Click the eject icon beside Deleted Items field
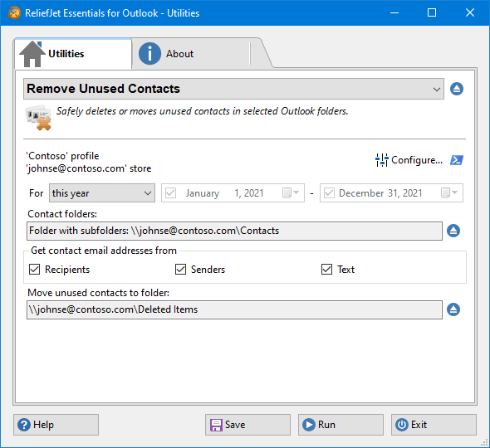 tap(453, 309)
